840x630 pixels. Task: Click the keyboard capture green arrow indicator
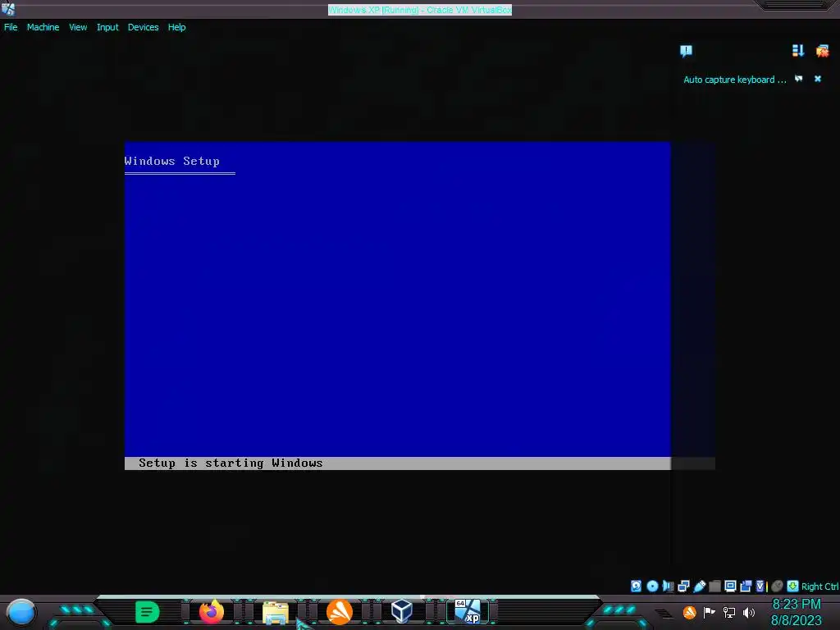click(x=793, y=586)
